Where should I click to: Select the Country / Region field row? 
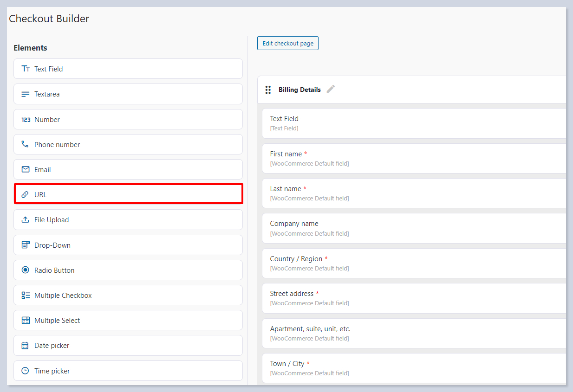coord(413,263)
